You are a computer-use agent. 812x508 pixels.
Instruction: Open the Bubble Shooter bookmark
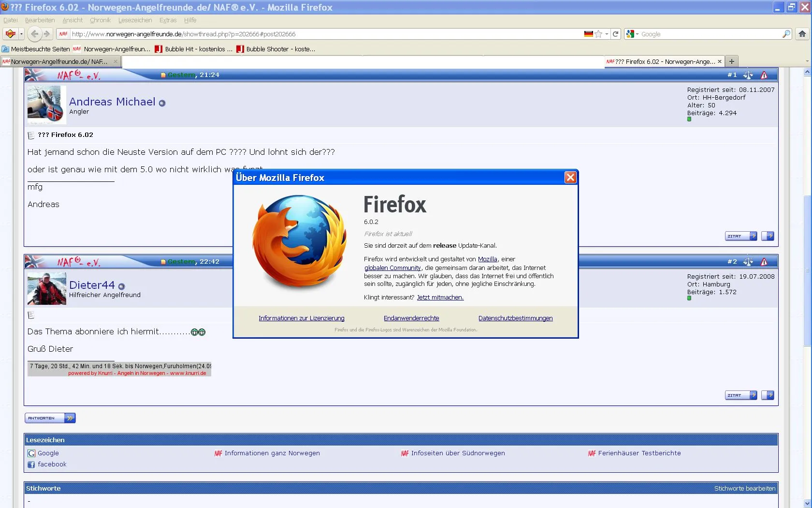275,49
